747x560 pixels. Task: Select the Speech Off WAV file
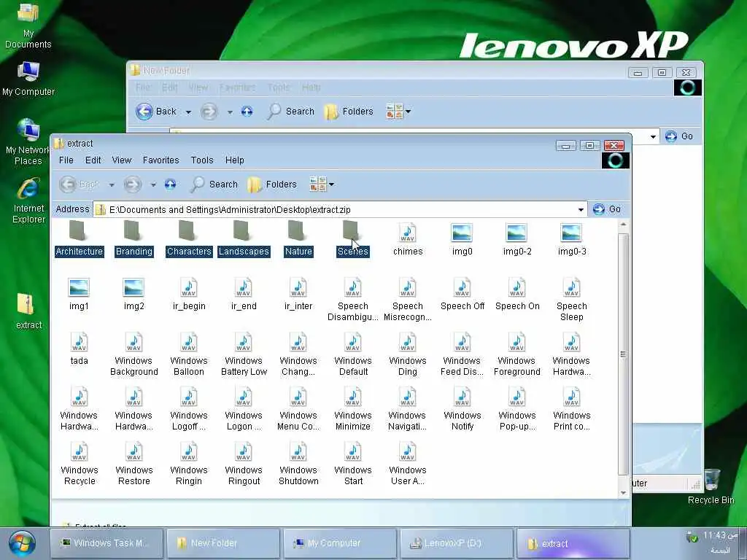462,295
